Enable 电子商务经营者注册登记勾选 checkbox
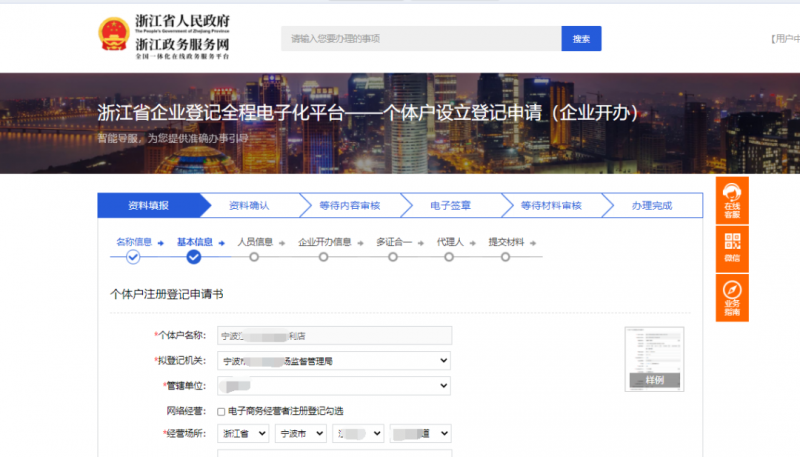Image resolution: width=800 pixels, height=457 pixels. (221, 411)
